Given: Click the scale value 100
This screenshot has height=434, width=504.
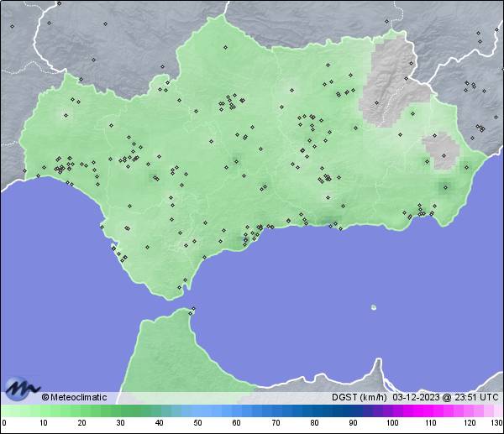Looking at the screenshot, I should point(392,423).
